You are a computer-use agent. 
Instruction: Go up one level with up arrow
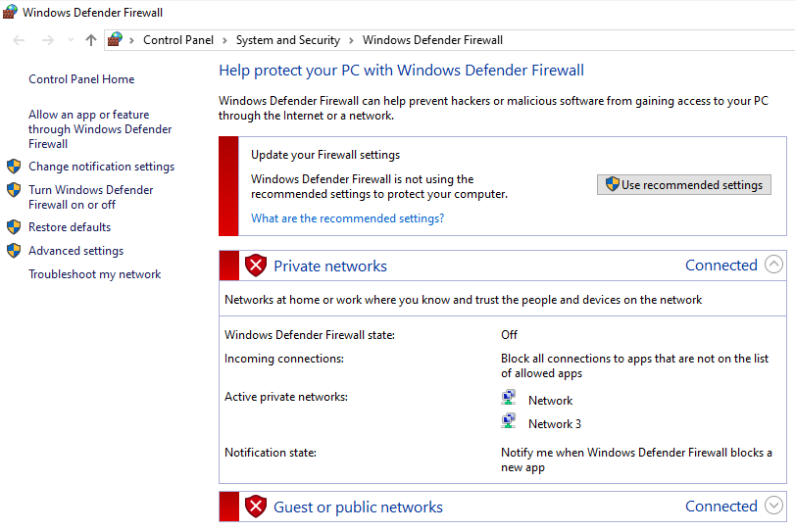[x=91, y=40]
